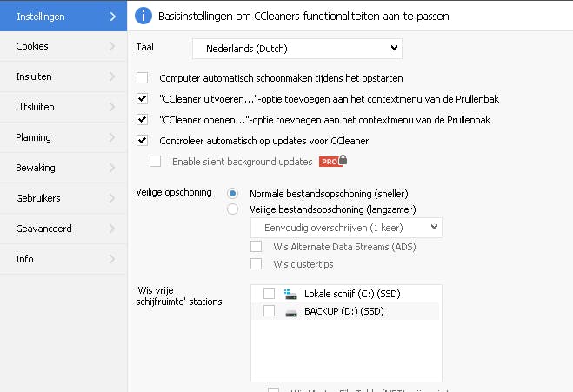
Task: Click the chevron next to Planning
Action: 112,137
